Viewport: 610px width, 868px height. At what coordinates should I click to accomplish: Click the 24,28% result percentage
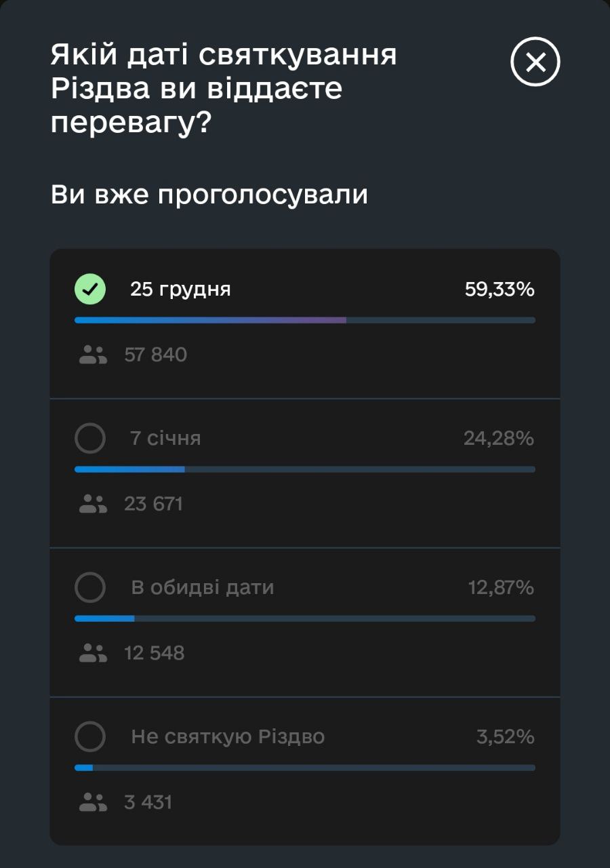499,439
